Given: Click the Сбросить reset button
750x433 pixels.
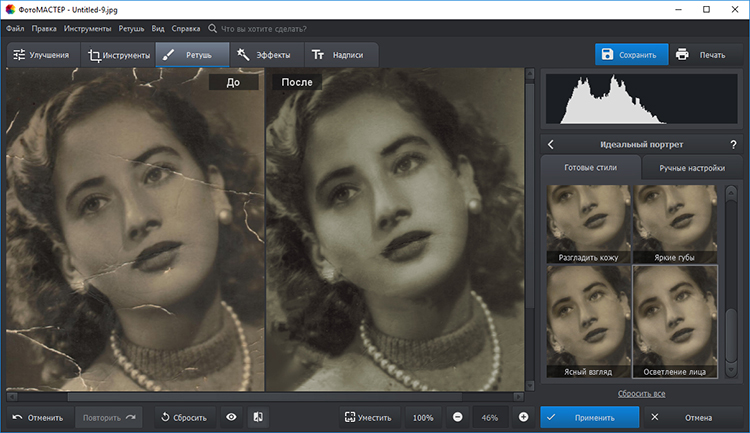Looking at the screenshot, I should [x=183, y=417].
